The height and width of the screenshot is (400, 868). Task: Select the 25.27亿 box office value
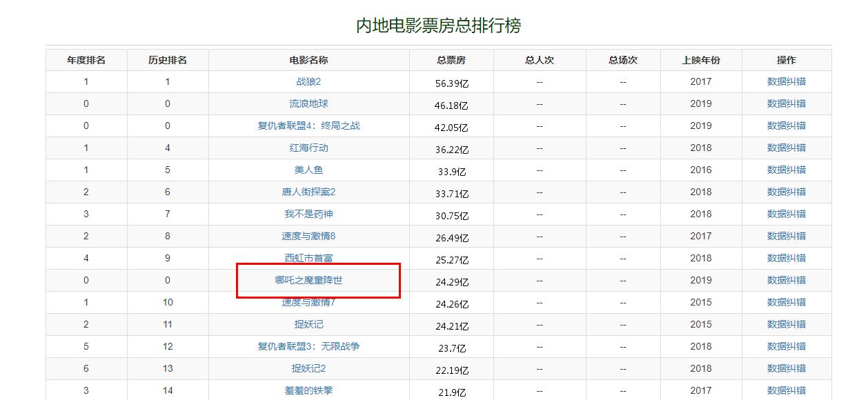[x=452, y=260]
